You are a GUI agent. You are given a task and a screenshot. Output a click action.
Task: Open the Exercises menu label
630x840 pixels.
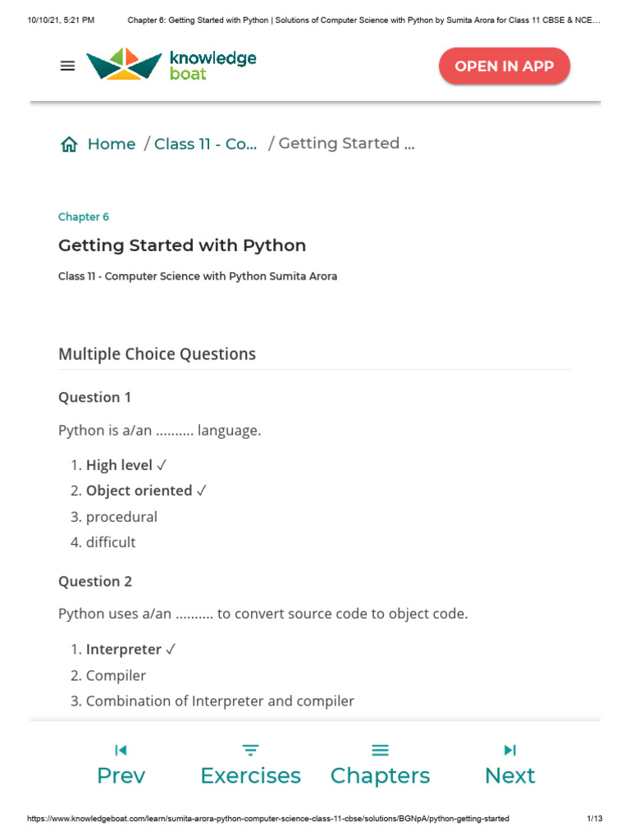250,776
